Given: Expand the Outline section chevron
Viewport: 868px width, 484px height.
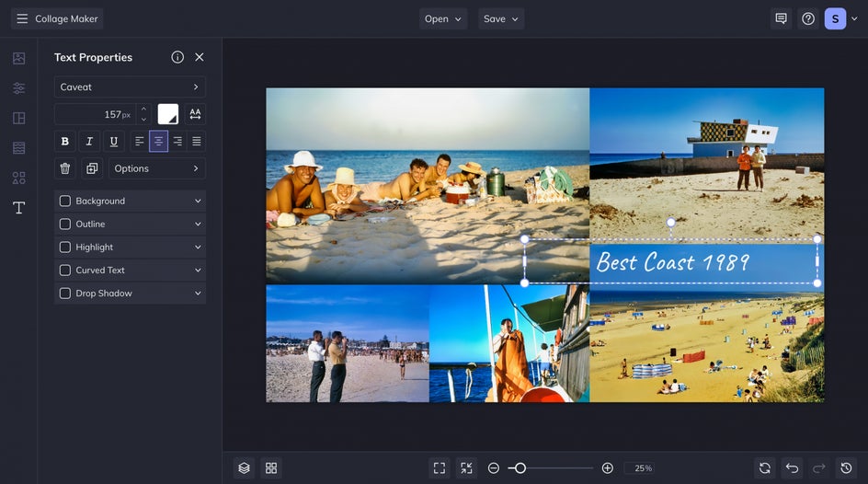Looking at the screenshot, I should pyautogui.click(x=198, y=225).
